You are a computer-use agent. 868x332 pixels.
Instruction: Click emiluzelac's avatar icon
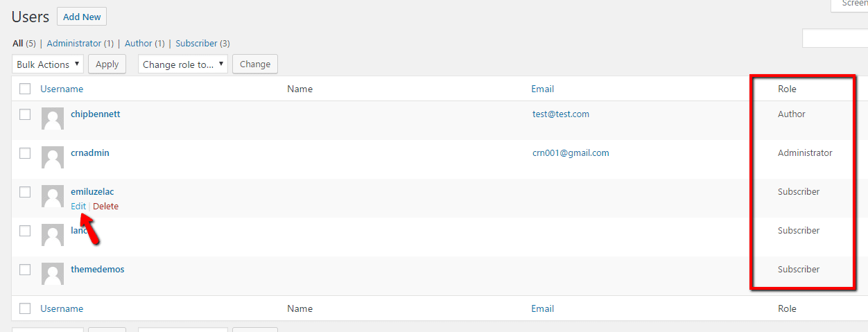tap(53, 196)
